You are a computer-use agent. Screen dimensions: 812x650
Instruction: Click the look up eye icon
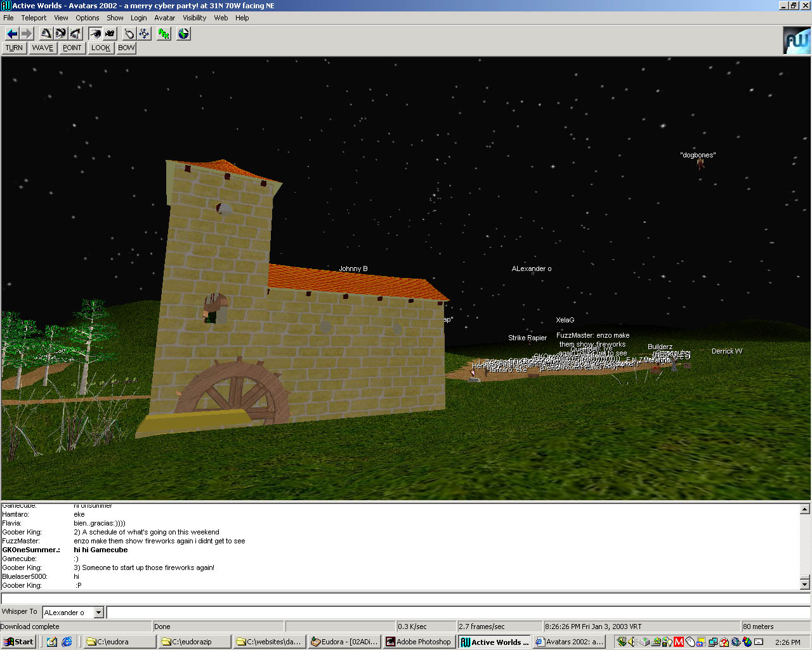click(x=46, y=34)
